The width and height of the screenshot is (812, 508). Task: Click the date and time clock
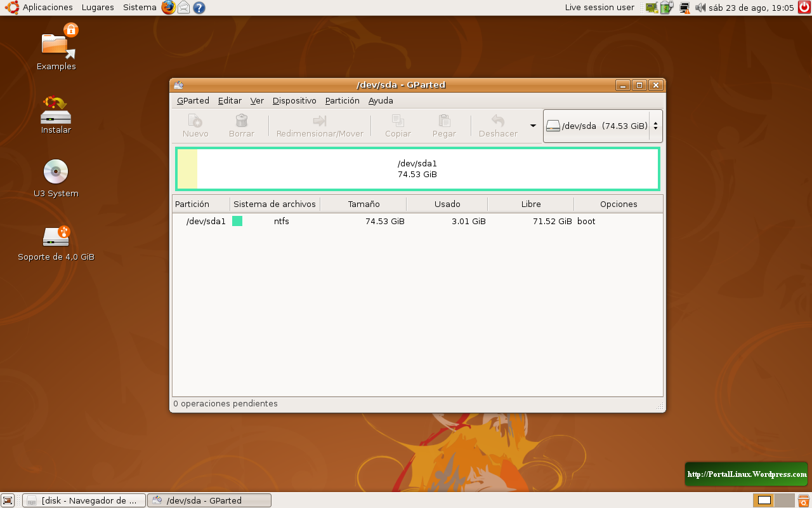752,8
